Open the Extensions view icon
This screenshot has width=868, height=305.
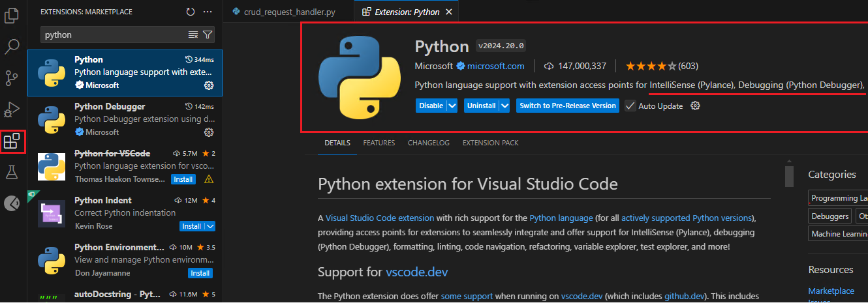(x=12, y=141)
